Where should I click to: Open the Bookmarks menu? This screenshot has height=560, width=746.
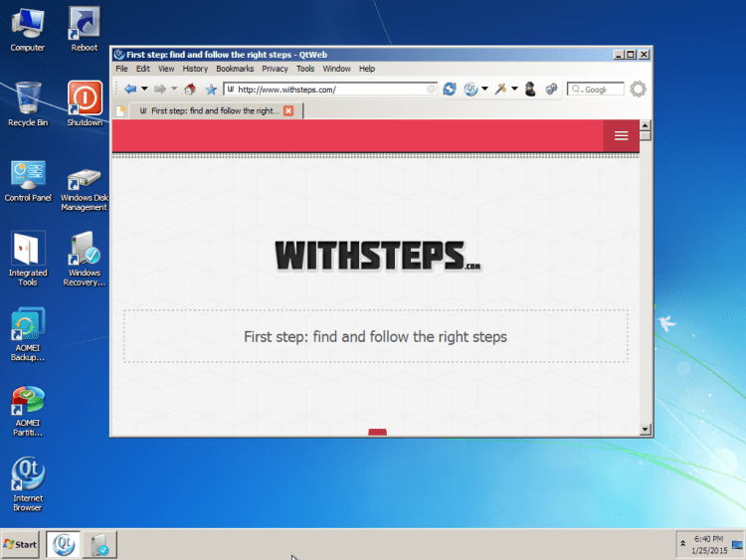click(235, 69)
